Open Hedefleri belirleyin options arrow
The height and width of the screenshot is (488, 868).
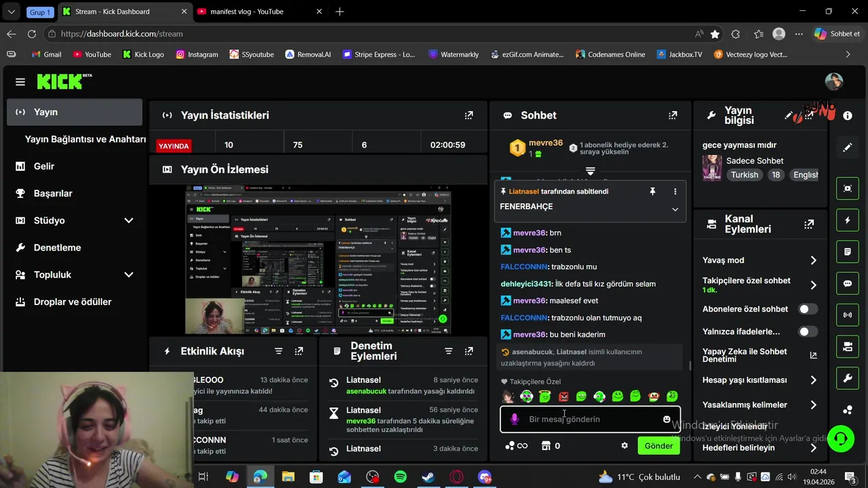click(x=813, y=448)
